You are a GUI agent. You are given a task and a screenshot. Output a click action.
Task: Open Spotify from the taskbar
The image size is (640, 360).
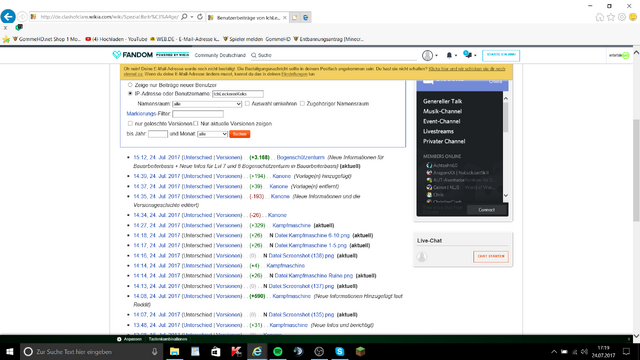[x=278, y=351]
